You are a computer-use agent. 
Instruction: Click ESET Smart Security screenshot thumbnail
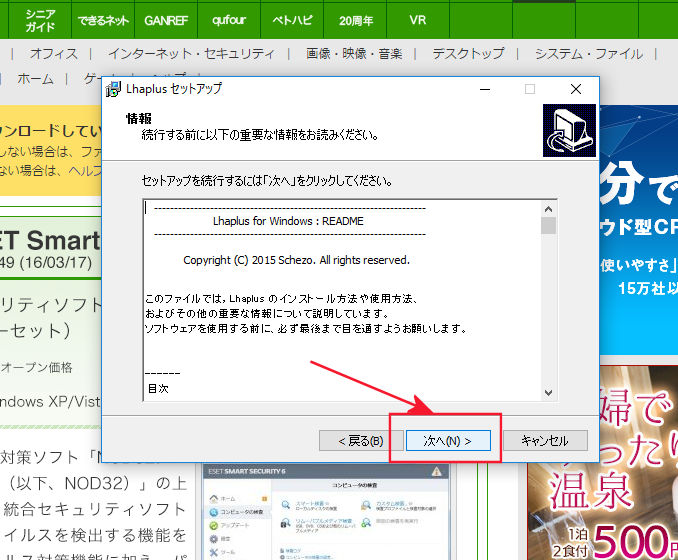[326, 512]
